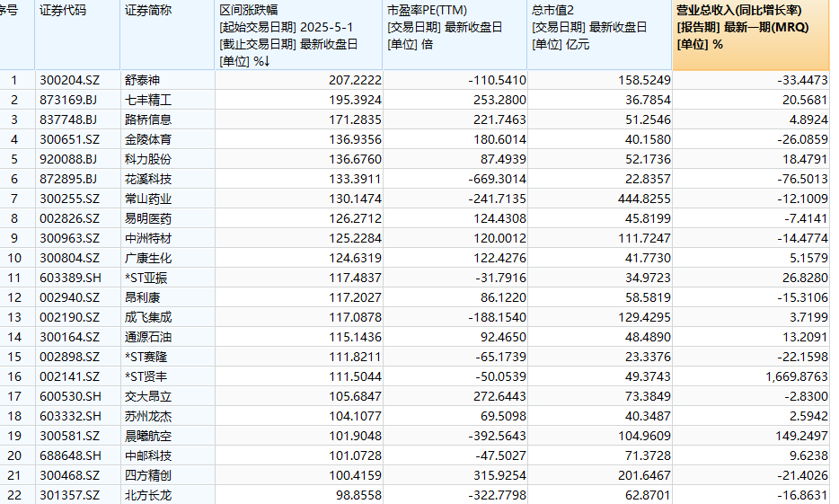Select code 300651.SZ
The image size is (839, 504).
[x=69, y=139]
